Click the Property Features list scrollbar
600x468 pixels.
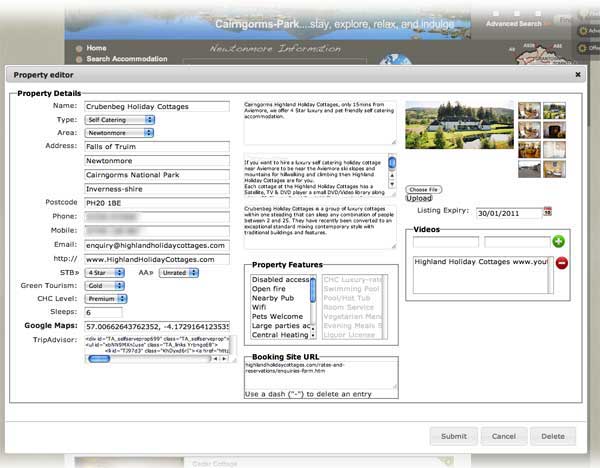click(313, 307)
